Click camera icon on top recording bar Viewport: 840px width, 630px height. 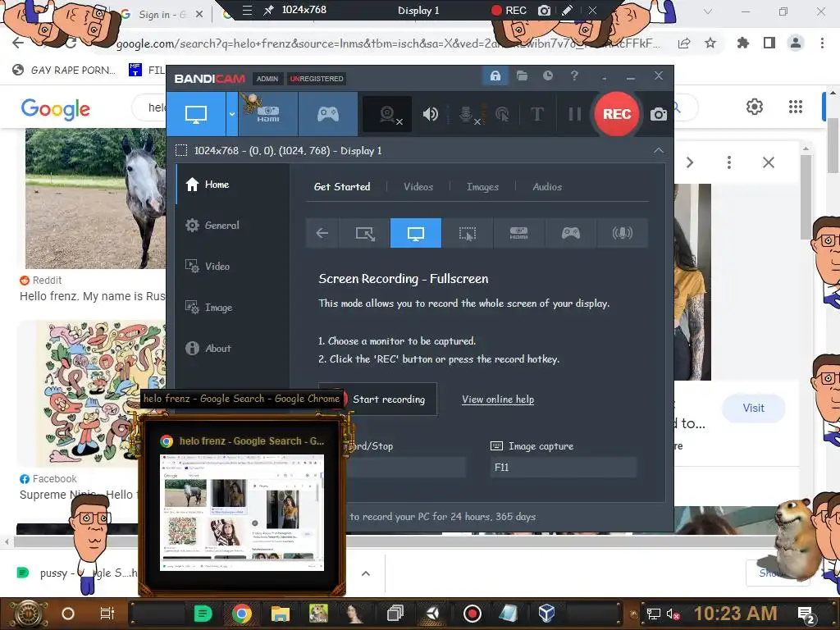coord(544,10)
